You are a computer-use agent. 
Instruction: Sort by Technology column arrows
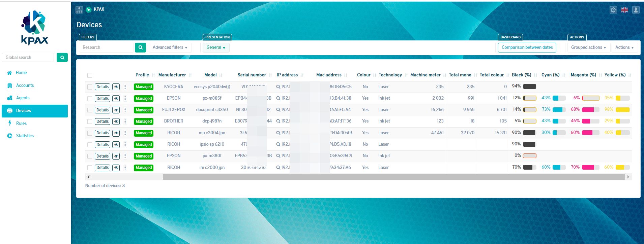click(406, 75)
